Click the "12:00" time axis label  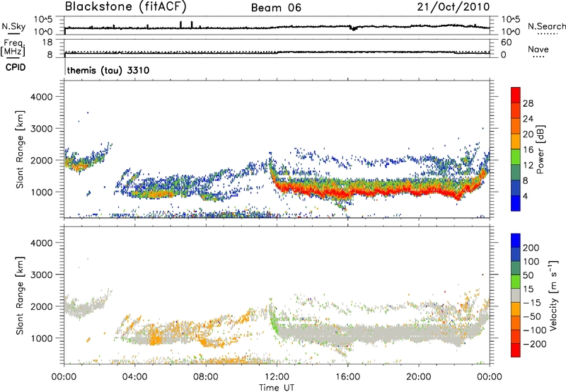pos(277,377)
